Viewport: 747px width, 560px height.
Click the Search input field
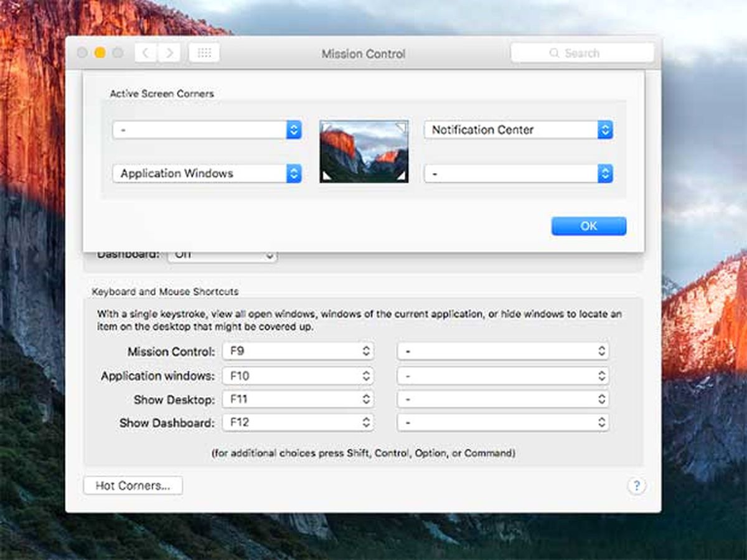point(582,53)
